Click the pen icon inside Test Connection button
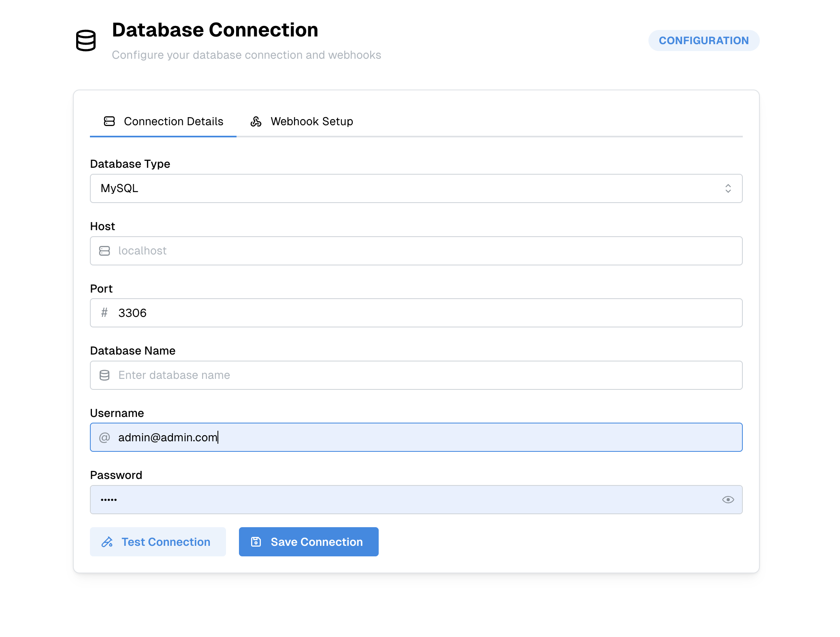The width and height of the screenshot is (840, 637). 107,542
